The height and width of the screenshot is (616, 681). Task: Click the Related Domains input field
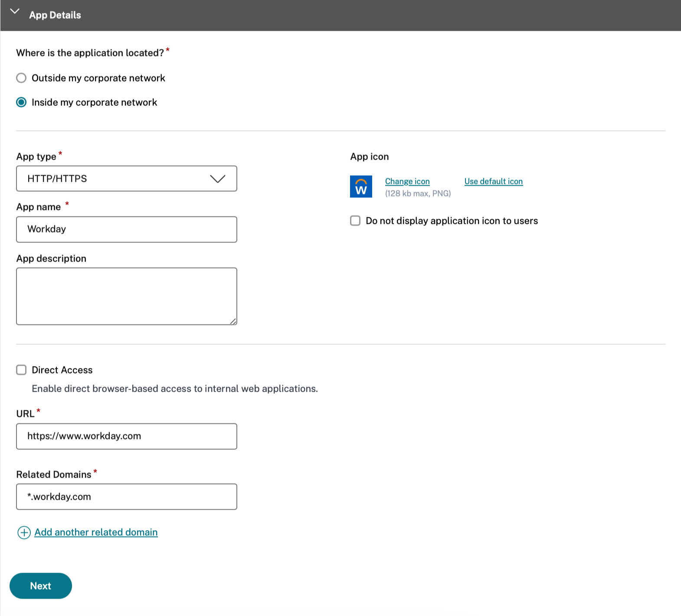click(x=126, y=497)
